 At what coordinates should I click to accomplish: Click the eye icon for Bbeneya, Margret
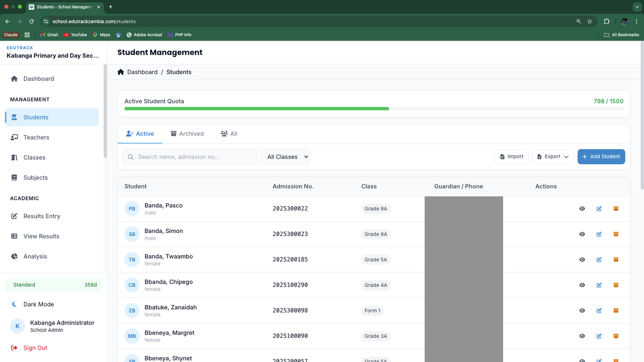pyautogui.click(x=582, y=336)
